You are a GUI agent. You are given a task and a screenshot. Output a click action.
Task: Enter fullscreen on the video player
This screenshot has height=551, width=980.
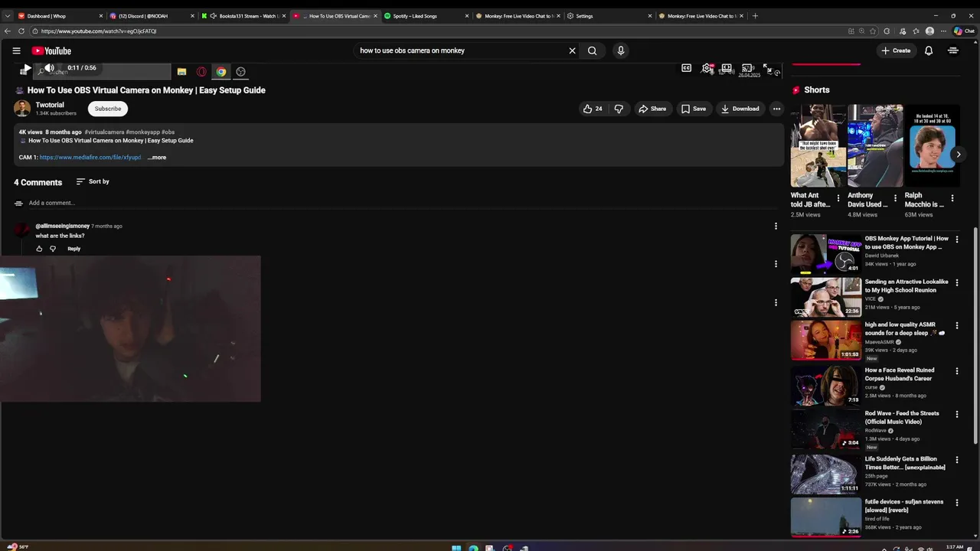tap(768, 68)
